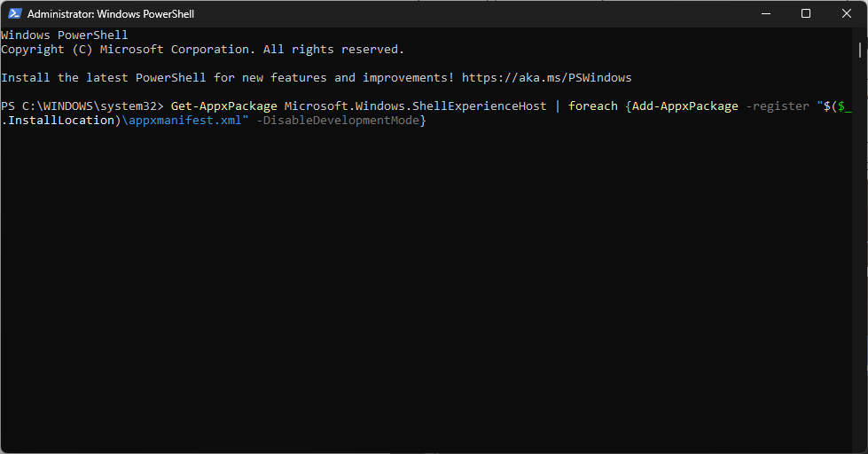Click "Install the latest PowerShell" message text

point(103,78)
